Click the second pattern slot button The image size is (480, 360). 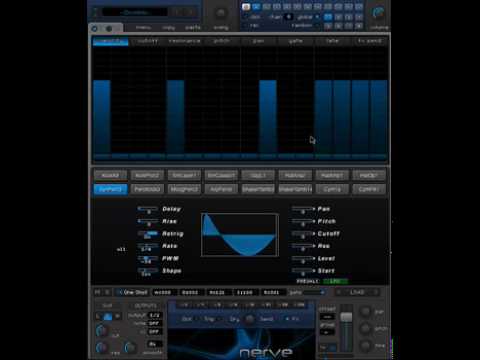pos(256,6)
